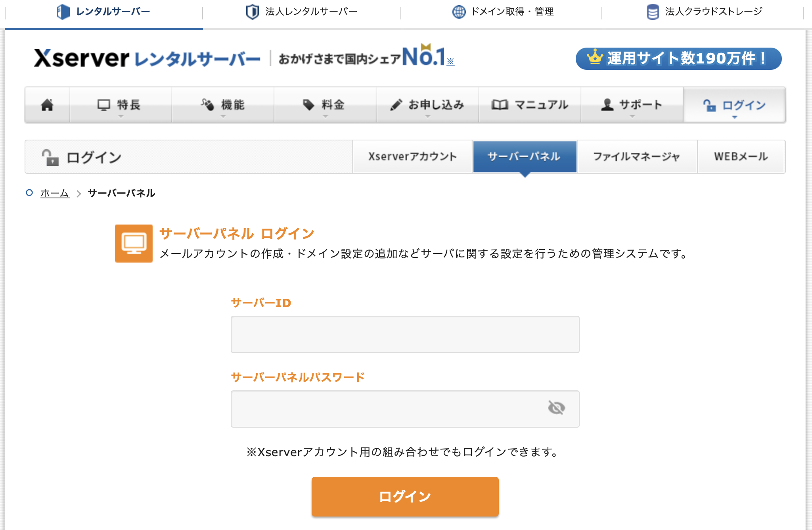Open the 法人レンタルサーバー top tab
The width and height of the screenshot is (812, 530).
click(302, 12)
